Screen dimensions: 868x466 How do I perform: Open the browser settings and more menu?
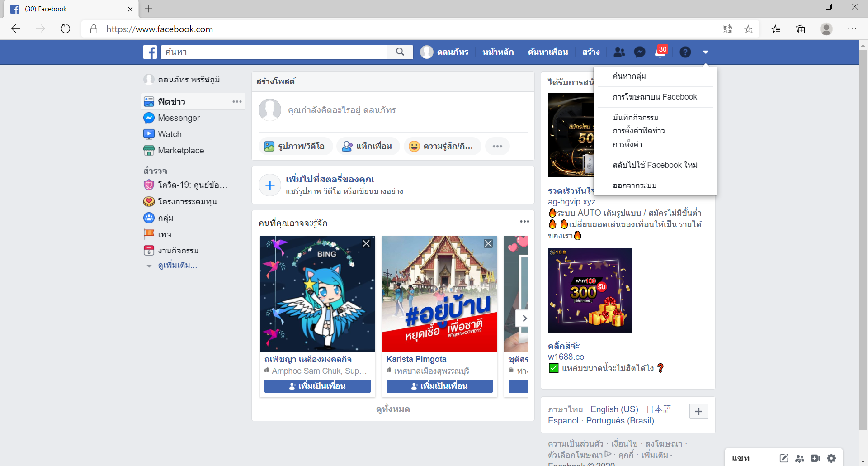pos(852,29)
